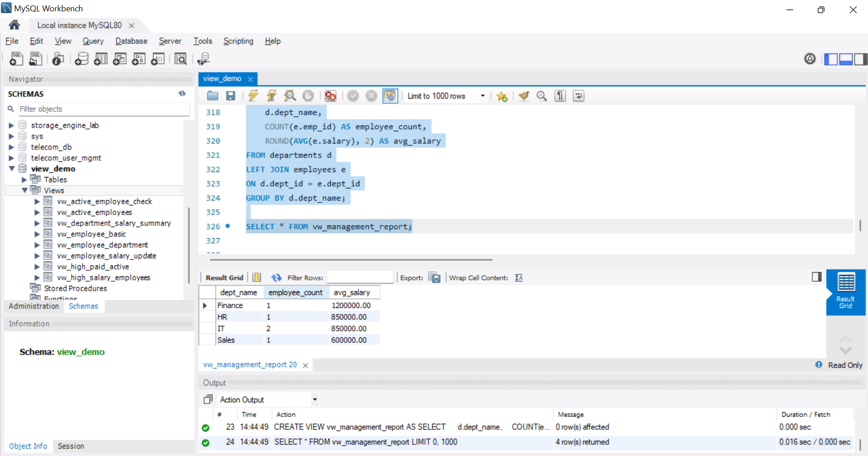Toggle form editor in result grid
The height and width of the screenshot is (456, 868).
tap(256, 278)
